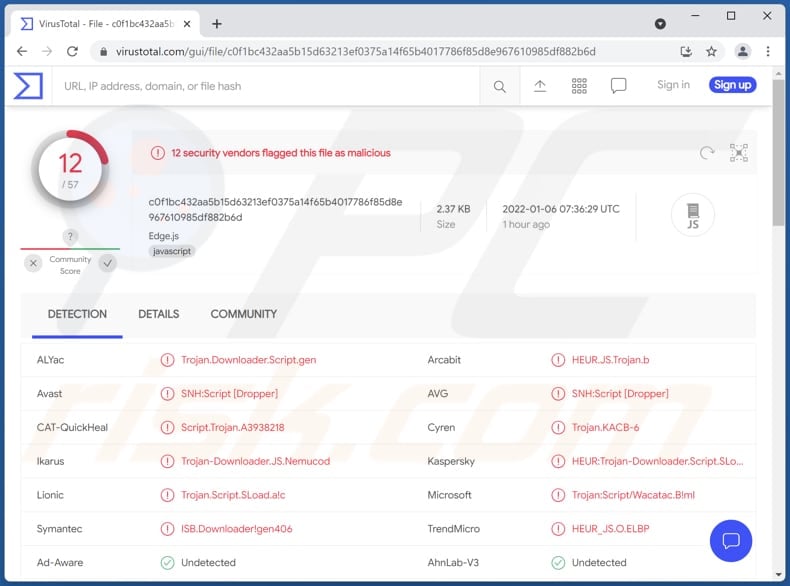Click the green check icon for Ad-Aware
This screenshot has width=790, height=586.
167,562
